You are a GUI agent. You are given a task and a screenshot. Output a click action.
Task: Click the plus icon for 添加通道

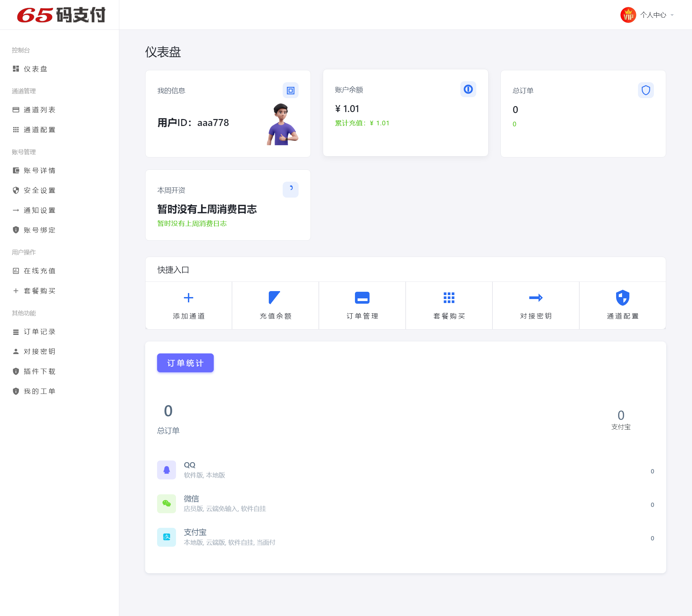(x=188, y=298)
